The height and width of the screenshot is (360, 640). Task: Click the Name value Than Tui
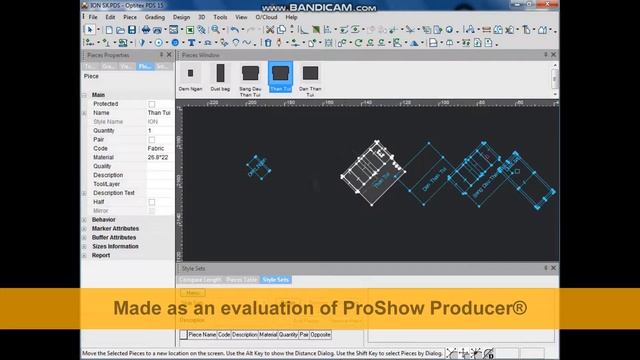(x=160, y=113)
